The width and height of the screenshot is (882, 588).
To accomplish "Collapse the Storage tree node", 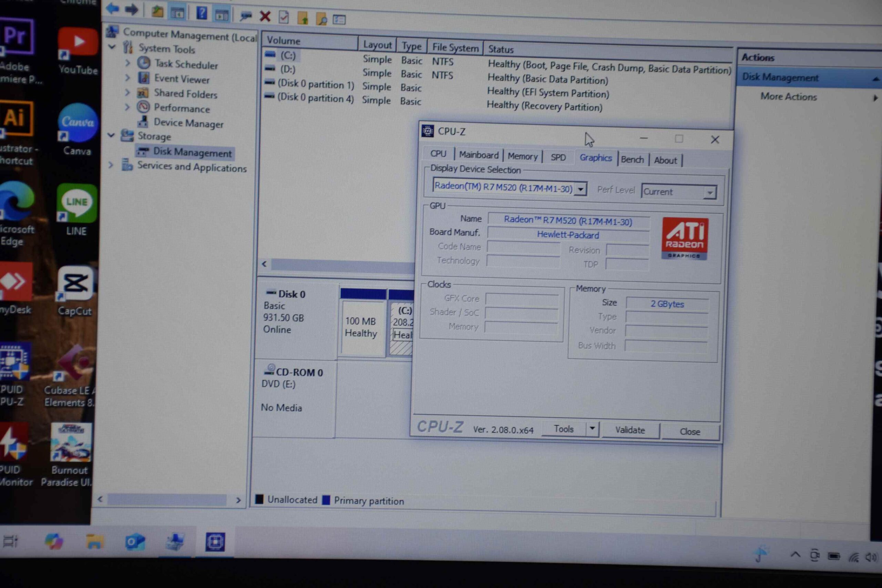I will pyautogui.click(x=111, y=135).
